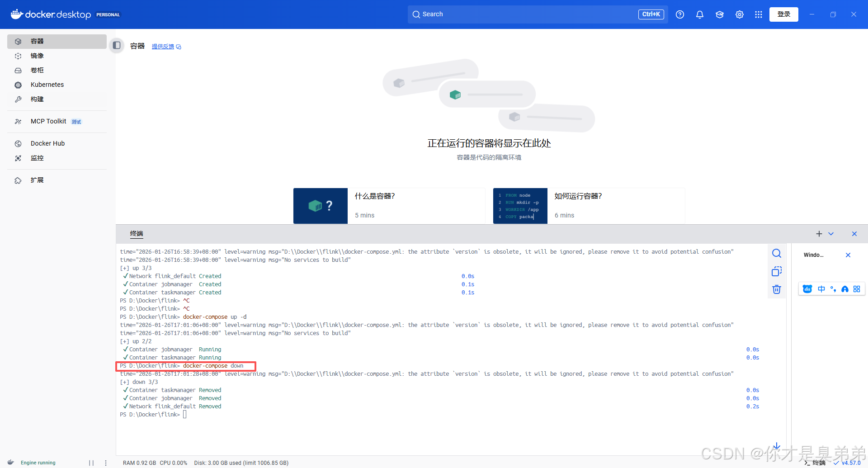The width and height of the screenshot is (868, 468).
Task: Search inside the terminal output
Action: pyautogui.click(x=777, y=253)
